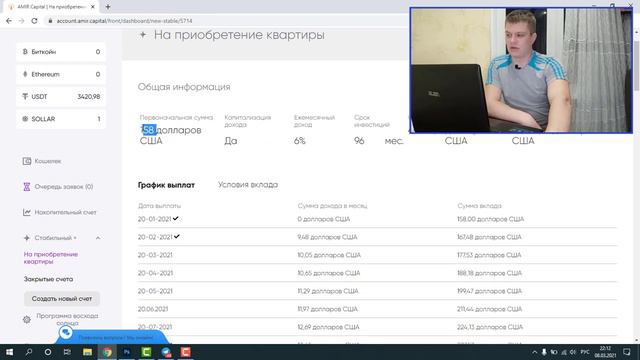Click the USDT balance card
The width and height of the screenshot is (640, 360).
click(61, 97)
